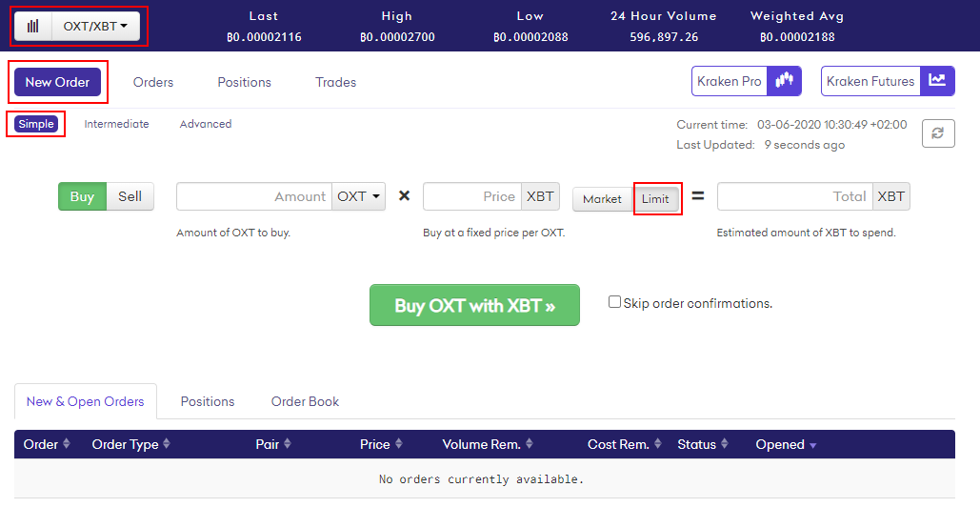This screenshot has height=528, width=980.
Task: Sort by Status column arrows
Action: pos(725,443)
